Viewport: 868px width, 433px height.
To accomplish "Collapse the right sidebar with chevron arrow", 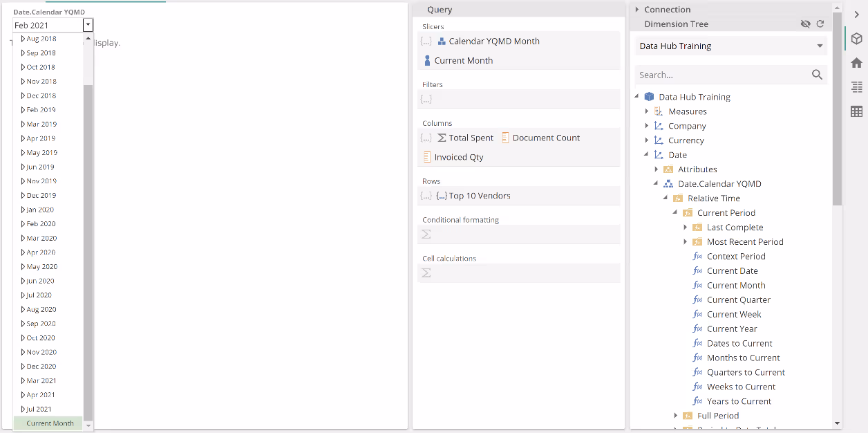I will [856, 15].
